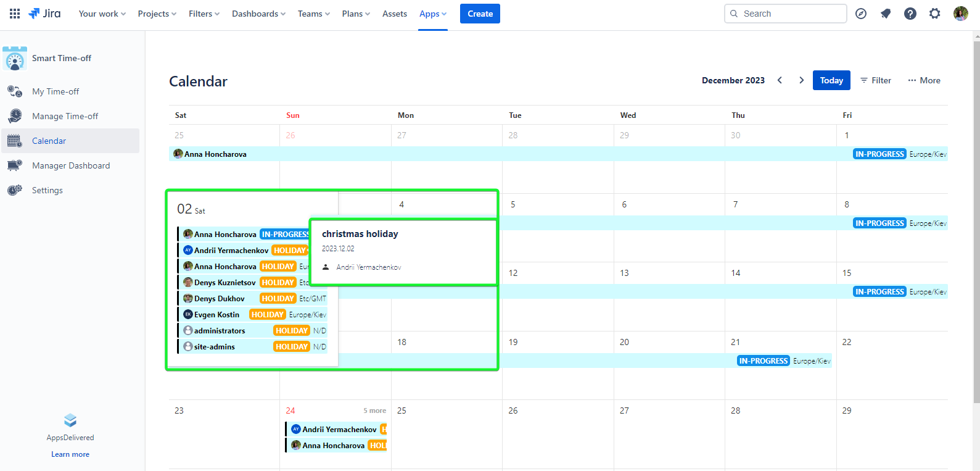Show the 5 more events link

374,411
